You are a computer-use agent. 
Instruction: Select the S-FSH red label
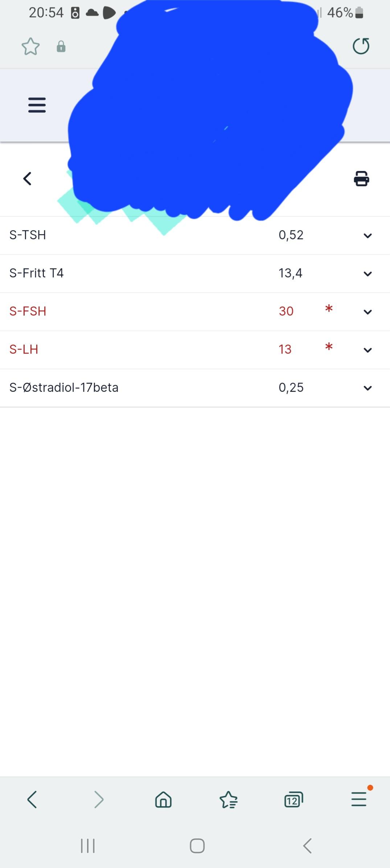[x=28, y=311]
